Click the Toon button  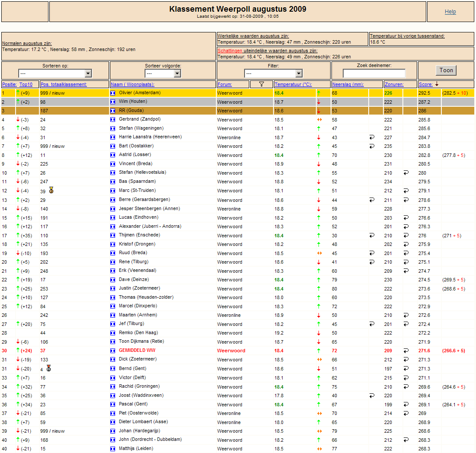(446, 70)
